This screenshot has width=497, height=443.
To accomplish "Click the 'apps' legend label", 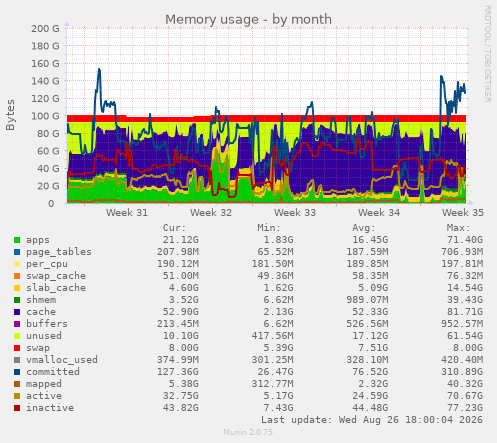I will coord(38,240).
